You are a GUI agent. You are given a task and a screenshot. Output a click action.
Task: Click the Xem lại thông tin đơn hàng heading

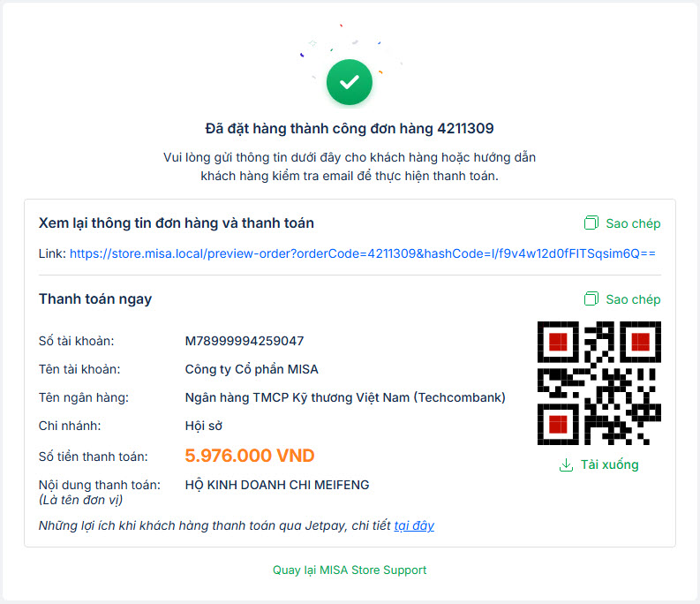click(177, 223)
